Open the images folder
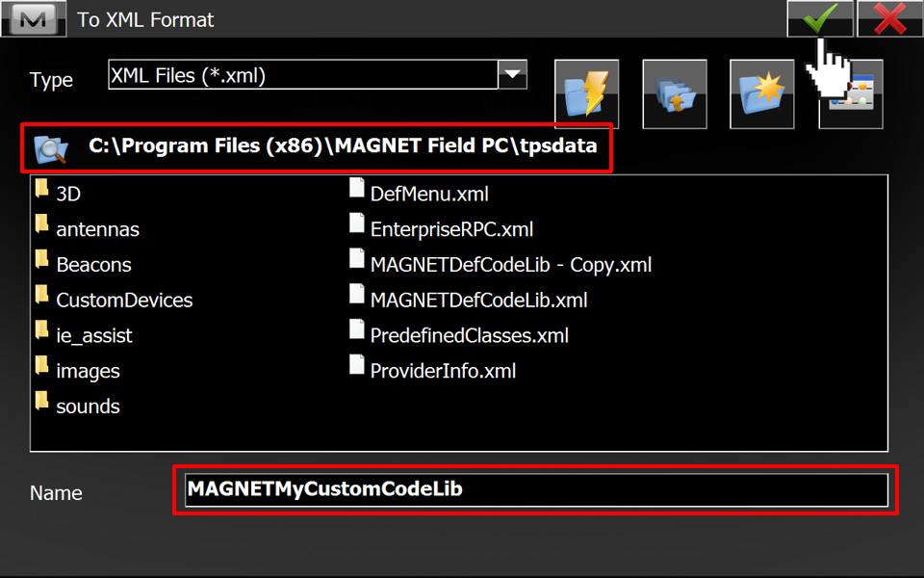The width and height of the screenshot is (924, 578). pyautogui.click(x=88, y=371)
